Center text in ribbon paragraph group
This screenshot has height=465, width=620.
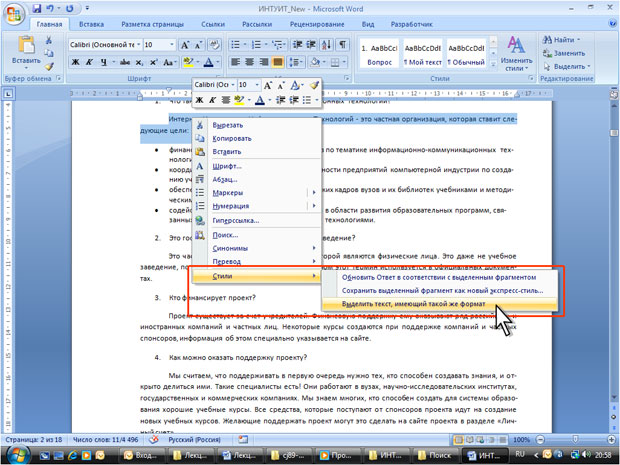250,62
